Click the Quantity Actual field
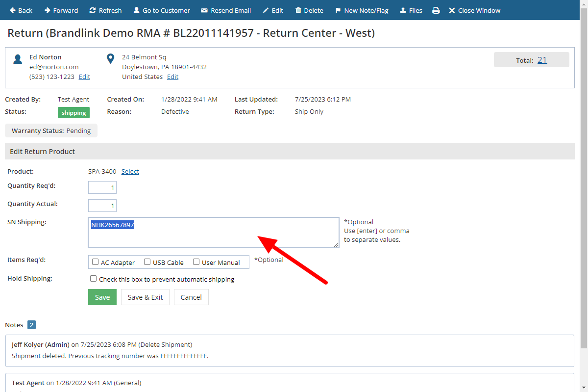The height and width of the screenshot is (392, 588). (x=102, y=205)
